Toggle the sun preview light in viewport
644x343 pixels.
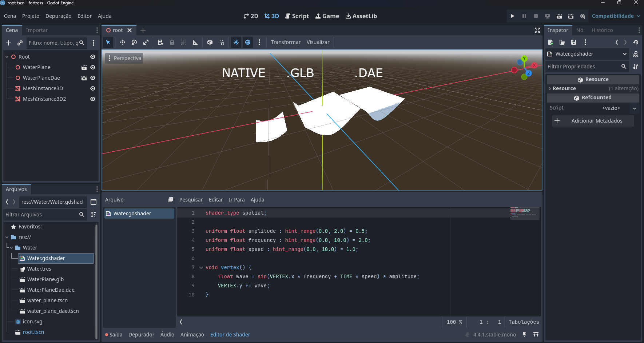(x=236, y=43)
